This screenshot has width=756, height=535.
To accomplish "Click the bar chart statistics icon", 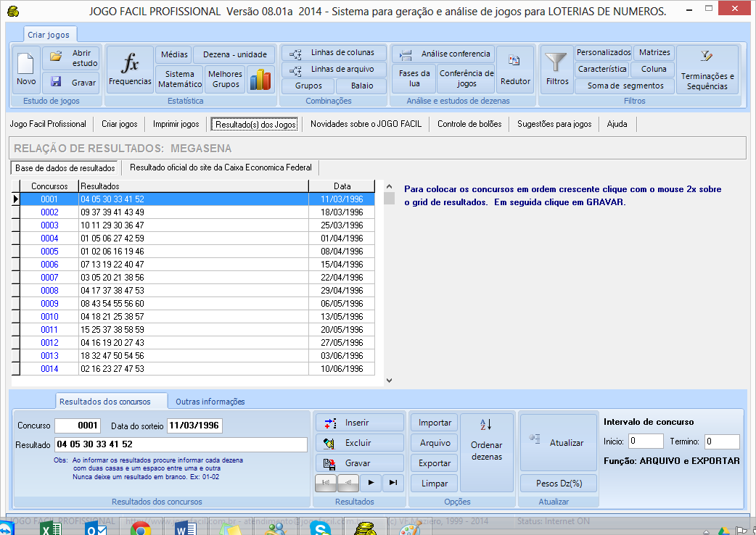I will 260,80.
